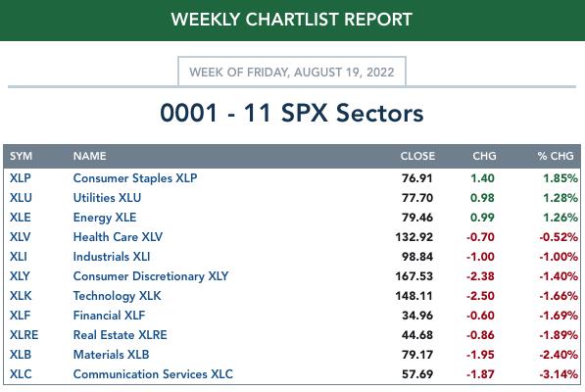Open Consumer Staples XLP chart

(135, 178)
